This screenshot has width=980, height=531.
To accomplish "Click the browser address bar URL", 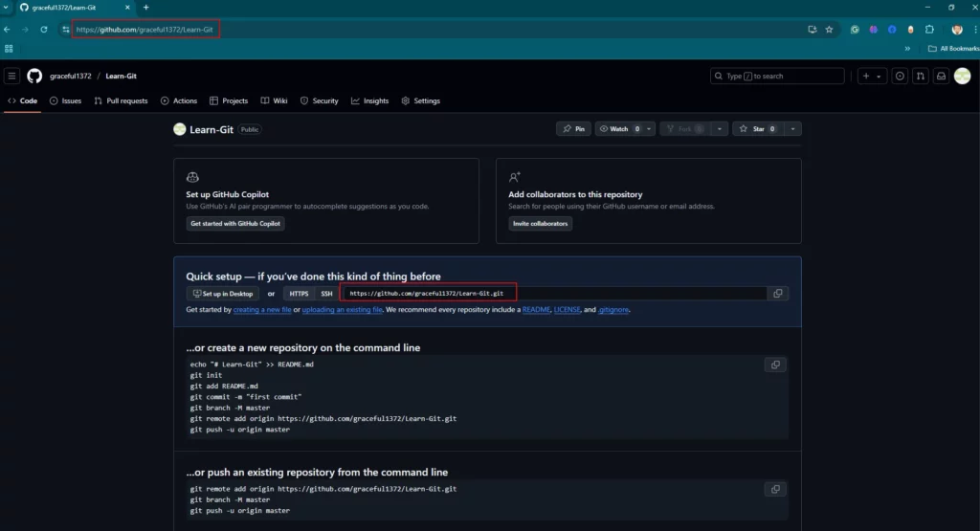I will (145, 30).
